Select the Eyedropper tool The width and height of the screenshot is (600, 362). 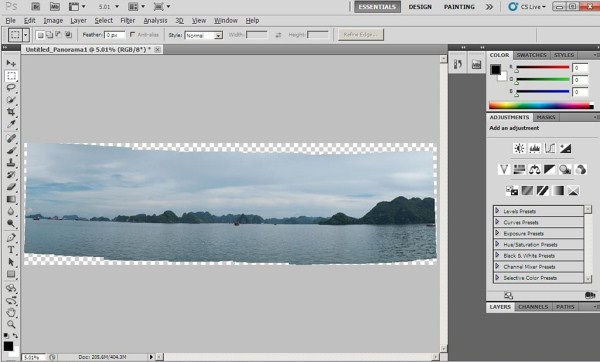tap(11, 124)
